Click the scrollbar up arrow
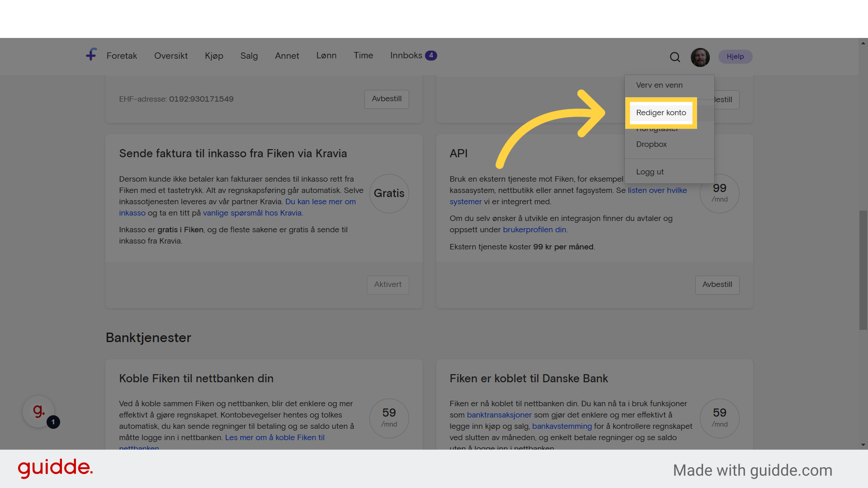 [x=863, y=43]
